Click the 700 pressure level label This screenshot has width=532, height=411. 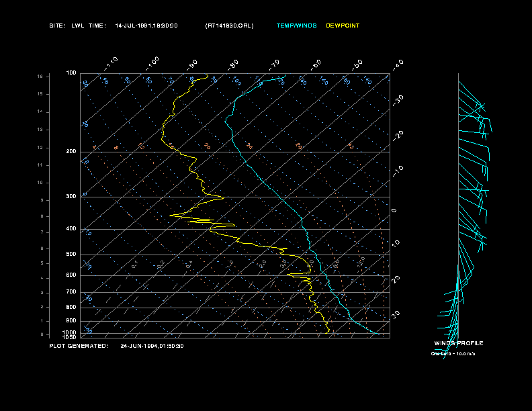(x=71, y=292)
